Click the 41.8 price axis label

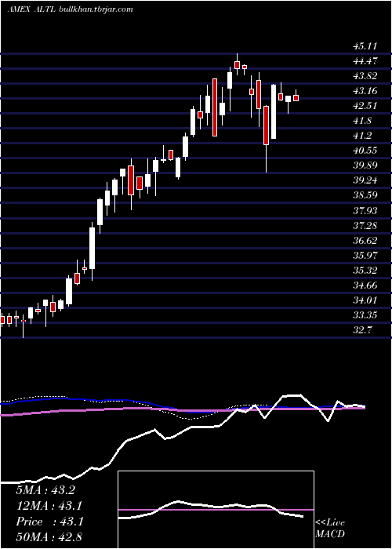pyautogui.click(x=362, y=121)
